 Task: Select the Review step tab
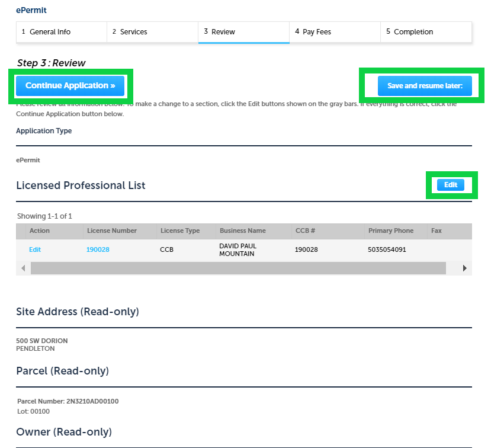pos(243,32)
